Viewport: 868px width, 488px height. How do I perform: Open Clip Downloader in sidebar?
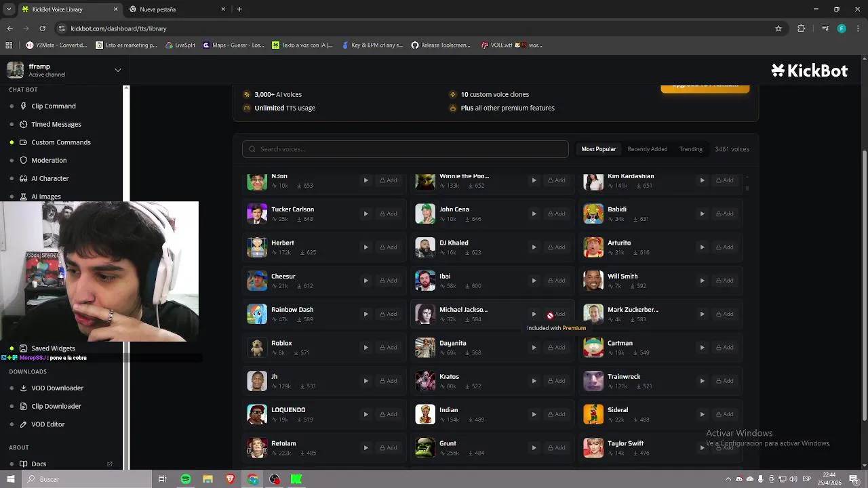(56, 406)
